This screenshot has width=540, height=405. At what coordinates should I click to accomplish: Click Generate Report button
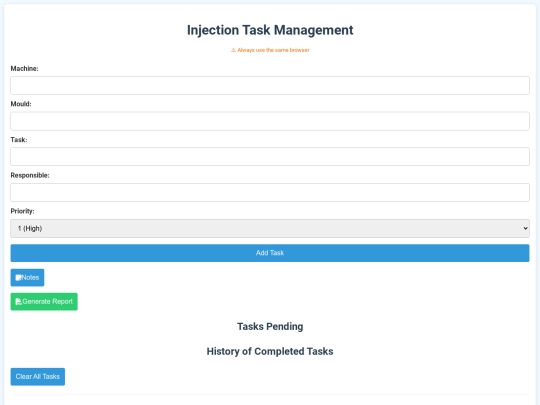click(44, 302)
